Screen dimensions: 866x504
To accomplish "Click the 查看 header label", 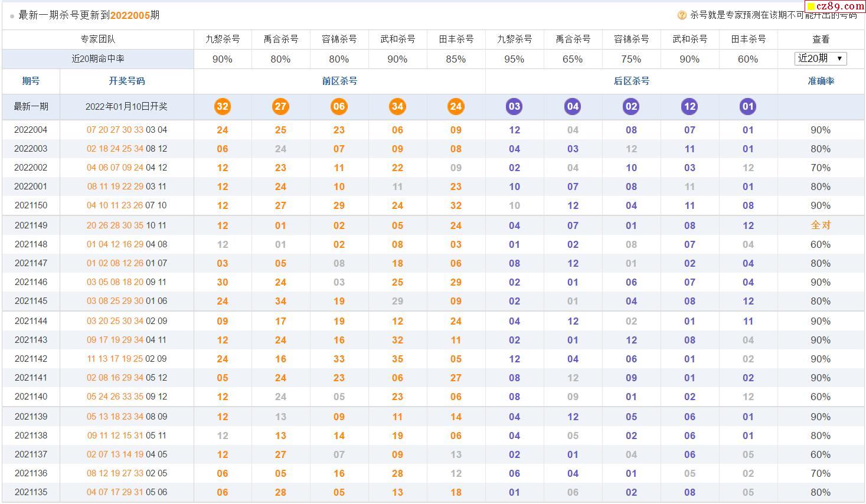I will (x=821, y=40).
